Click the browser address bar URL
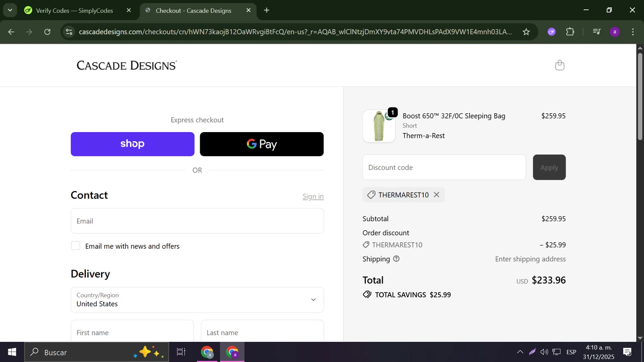The image size is (644, 362). [x=295, y=32]
